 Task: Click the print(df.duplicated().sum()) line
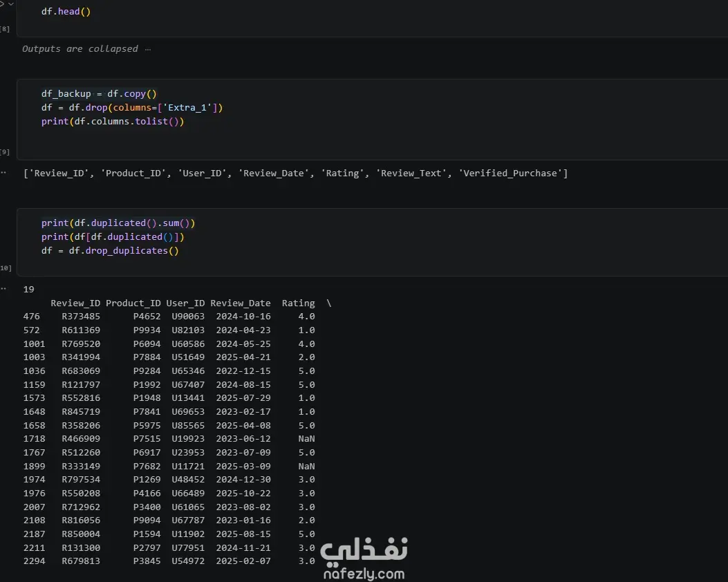pos(118,223)
